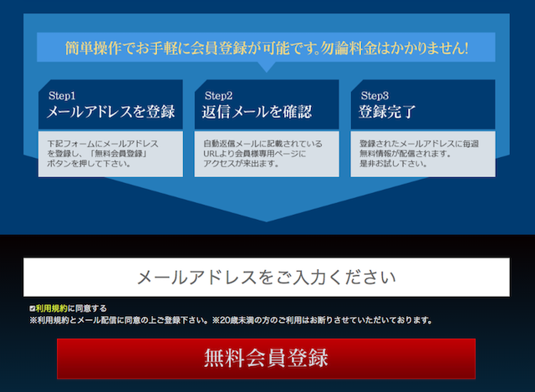
Task: Click the Step2 返信メールを確認 header
Action: [x=266, y=104]
